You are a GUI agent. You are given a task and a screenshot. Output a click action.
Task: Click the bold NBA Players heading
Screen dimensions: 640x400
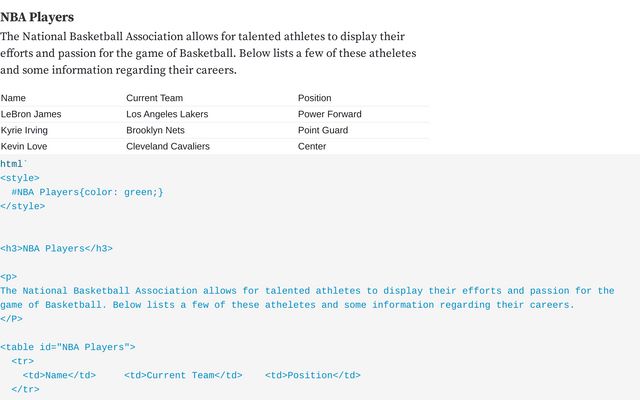(37, 17)
